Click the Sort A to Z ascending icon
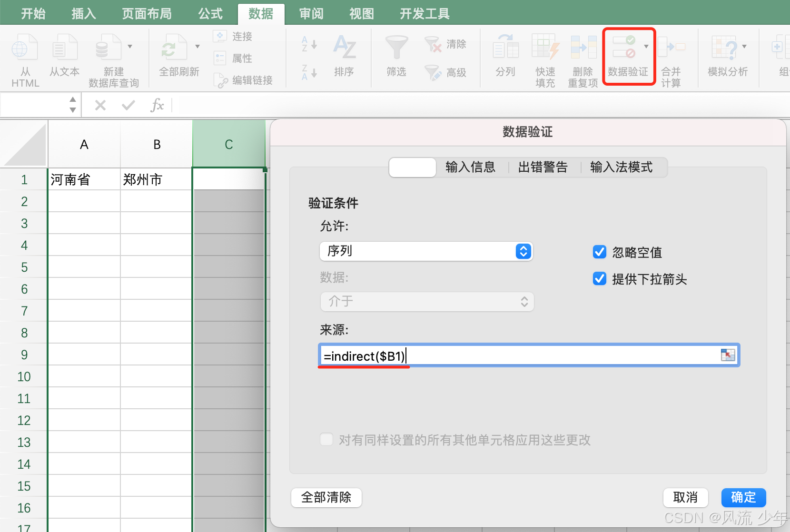The height and width of the screenshot is (532, 790). 309,44
